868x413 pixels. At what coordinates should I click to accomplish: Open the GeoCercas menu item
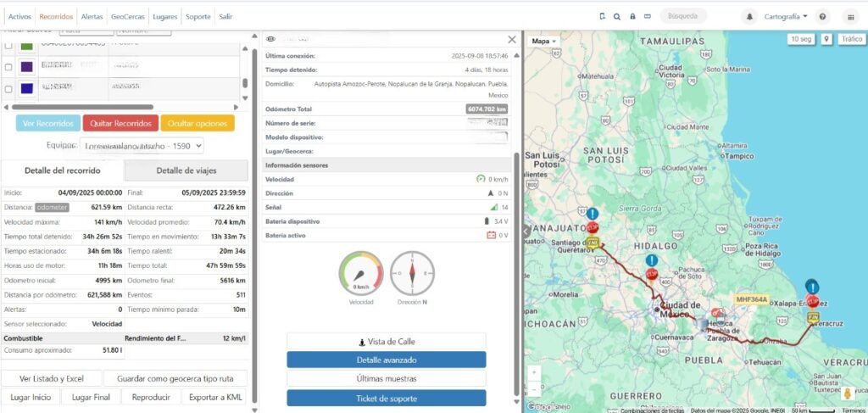click(127, 16)
